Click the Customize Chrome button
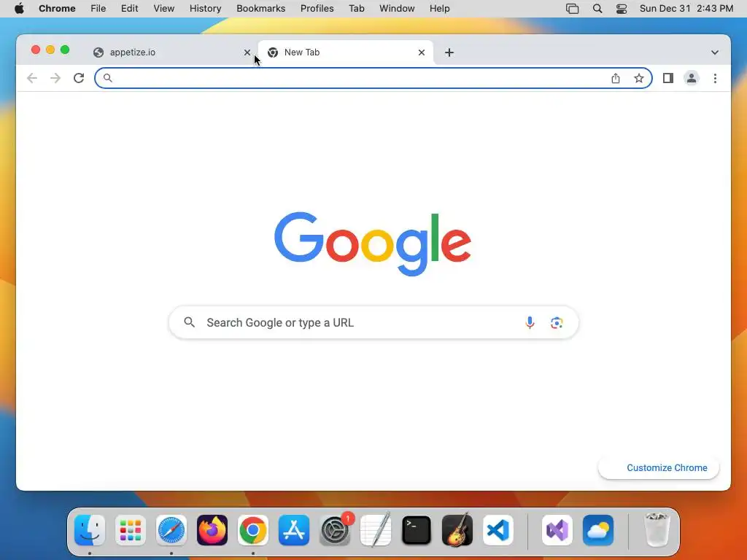This screenshot has height=560, width=747. point(659,467)
